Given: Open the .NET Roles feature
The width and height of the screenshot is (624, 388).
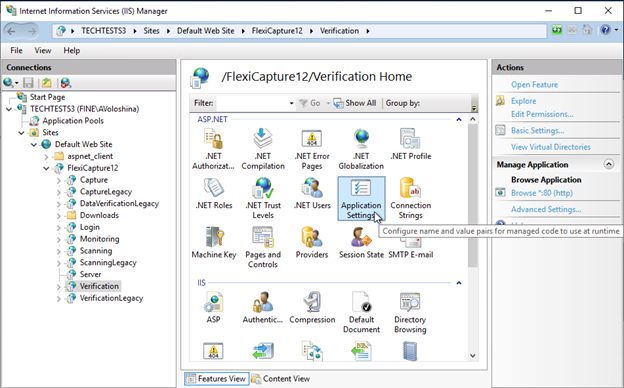Looking at the screenshot, I should (214, 194).
